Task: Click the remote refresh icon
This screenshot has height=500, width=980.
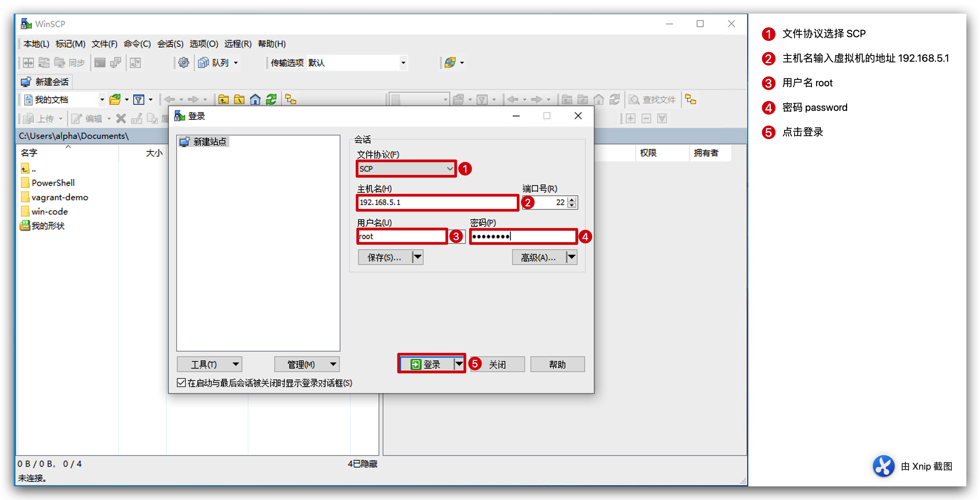Action: tap(615, 100)
